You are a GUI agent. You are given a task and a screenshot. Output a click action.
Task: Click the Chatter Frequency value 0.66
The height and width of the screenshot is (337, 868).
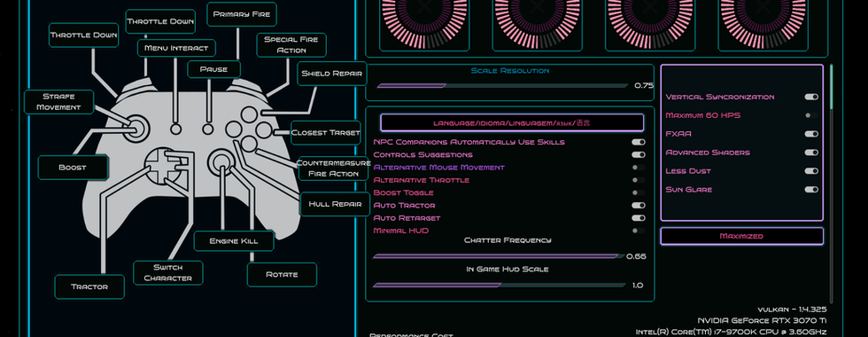click(636, 256)
